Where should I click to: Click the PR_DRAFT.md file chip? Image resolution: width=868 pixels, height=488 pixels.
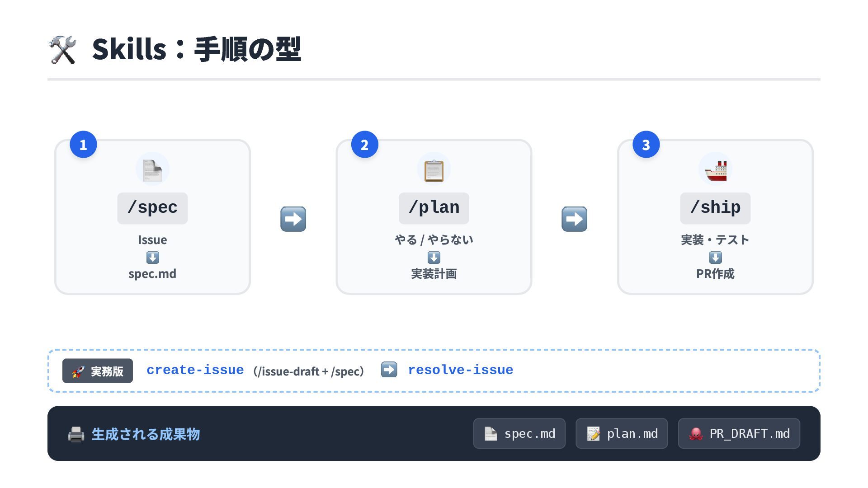click(x=739, y=434)
